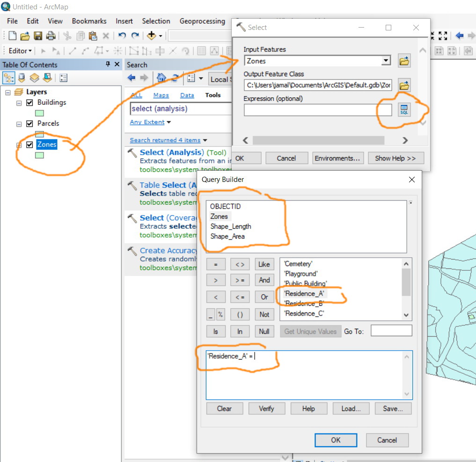Open the Bookmarks menu

(x=89, y=21)
